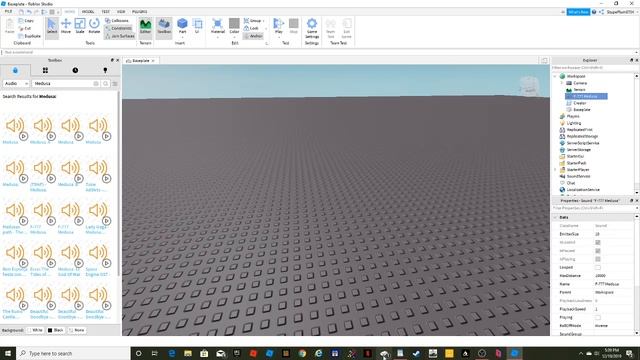Click the What's New button

(578, 12)
